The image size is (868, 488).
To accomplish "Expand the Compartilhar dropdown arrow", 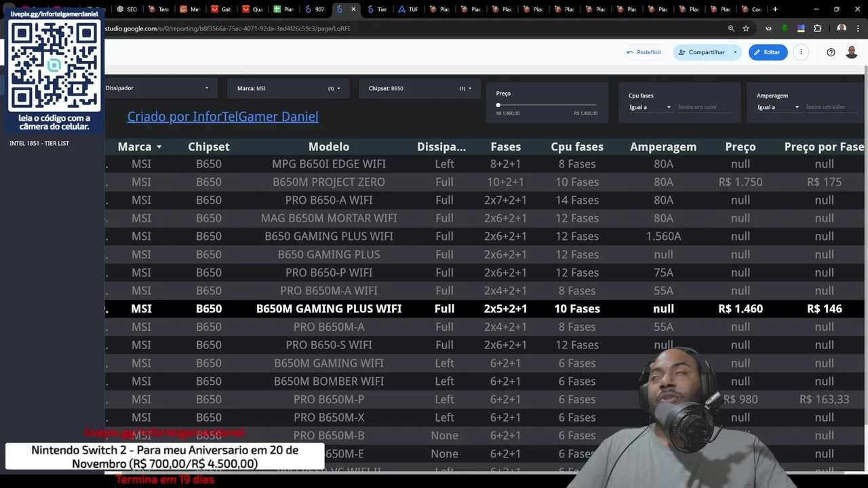I will pos(735,52).
